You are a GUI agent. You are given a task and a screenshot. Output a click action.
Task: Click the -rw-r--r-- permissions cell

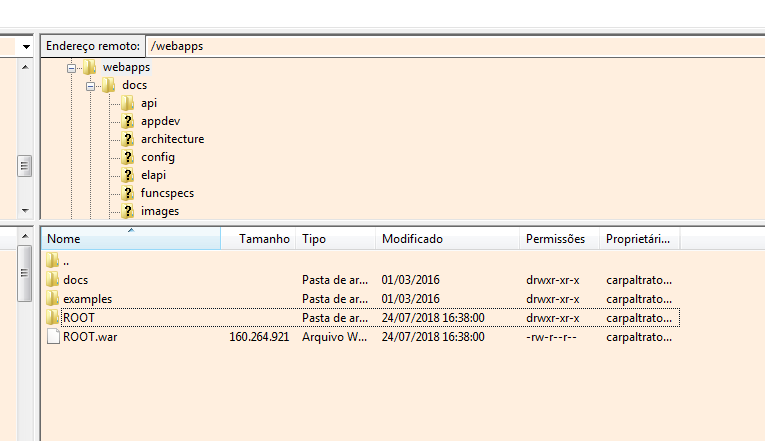coord(551,337)
